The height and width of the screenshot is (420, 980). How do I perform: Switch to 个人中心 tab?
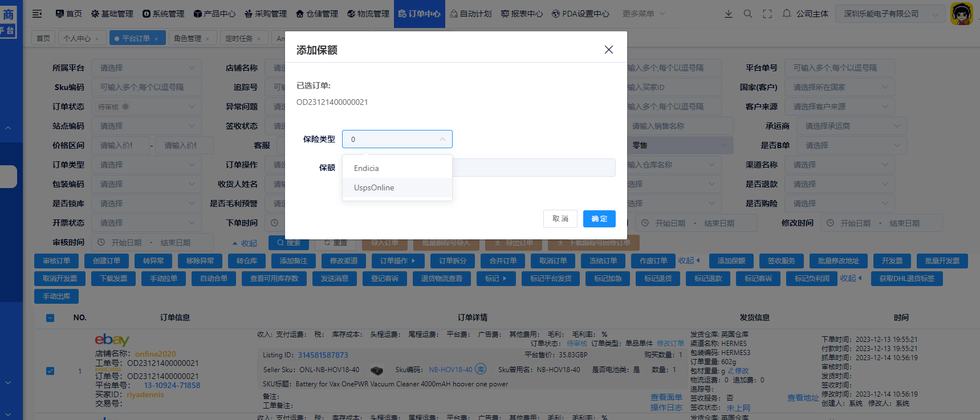click(77, 38)
